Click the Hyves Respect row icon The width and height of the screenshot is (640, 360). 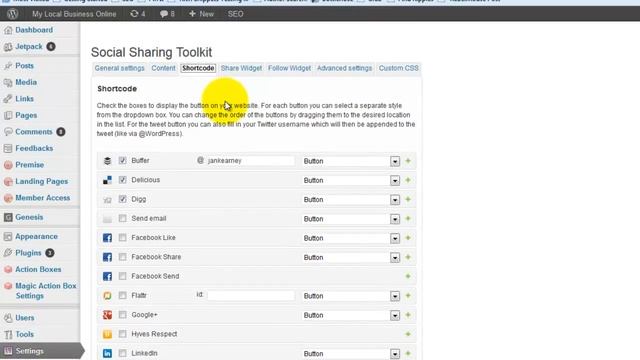[107, 334]
